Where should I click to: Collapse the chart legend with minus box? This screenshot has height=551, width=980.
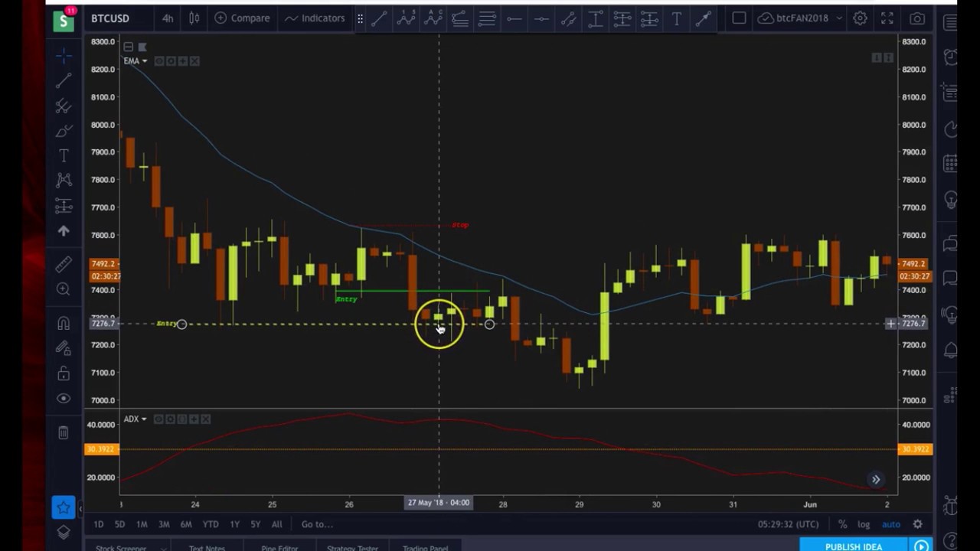coord(128,47)
